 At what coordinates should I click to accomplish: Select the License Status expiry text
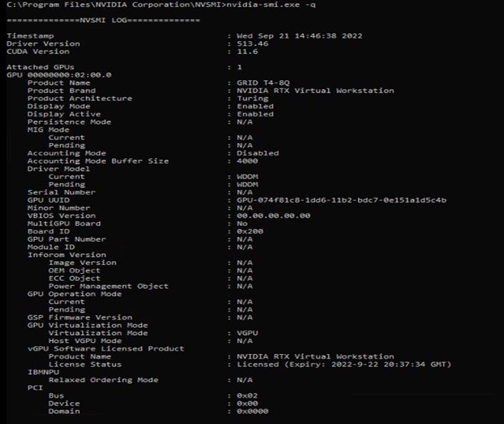345,364
